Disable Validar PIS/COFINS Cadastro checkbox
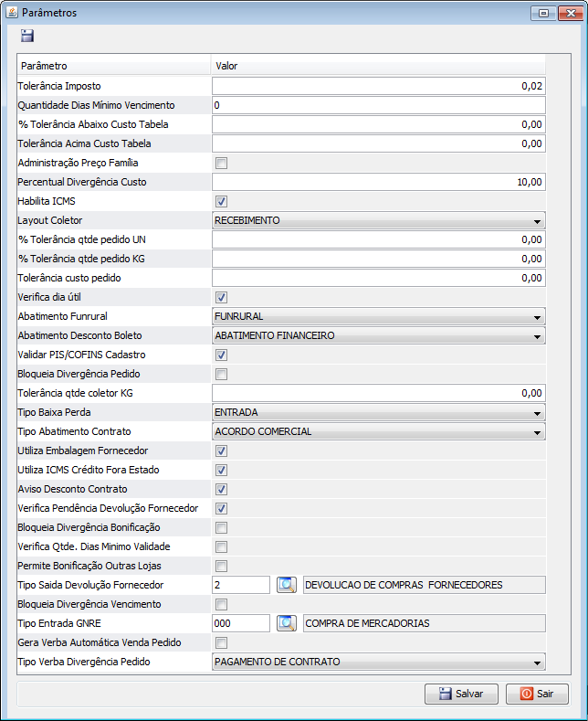 pyautogui.click(x=222, y=355)
